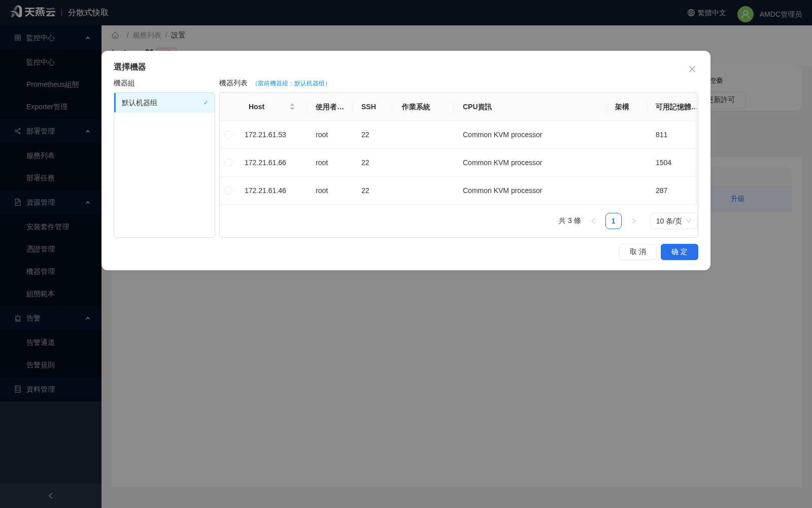Viewport: 812px width, 508px height.
Task: Click the green user avatar icon
Action: [746, 14]
